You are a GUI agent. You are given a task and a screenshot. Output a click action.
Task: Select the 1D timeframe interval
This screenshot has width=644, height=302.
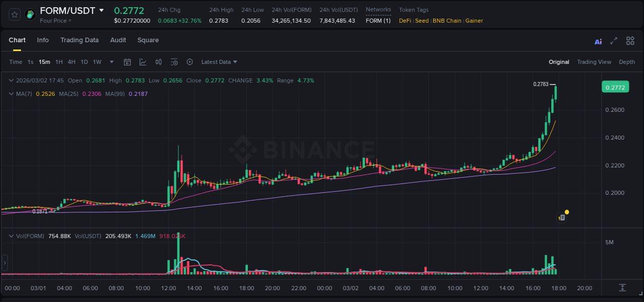[x=84, y=62]
